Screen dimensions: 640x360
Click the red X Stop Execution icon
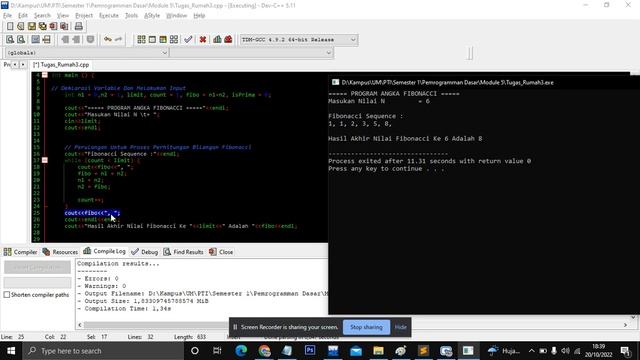click(x=202, y=40)
